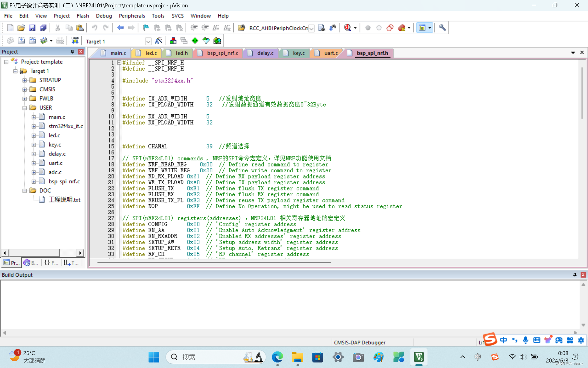
Task: Switch to bsp_spi_nrf.c tab
Action: coord(222,53)
